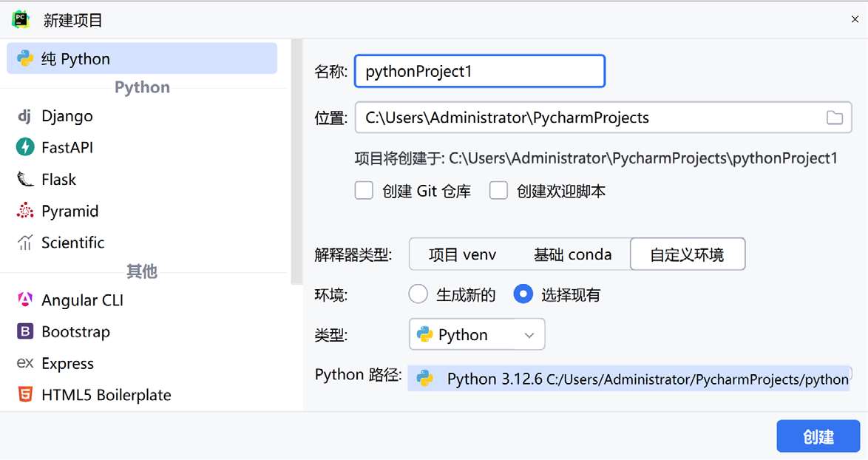This screenshot has height=460, width=868.
Task: Select the 选择现有 radio option
Action: tap(523, 294)
